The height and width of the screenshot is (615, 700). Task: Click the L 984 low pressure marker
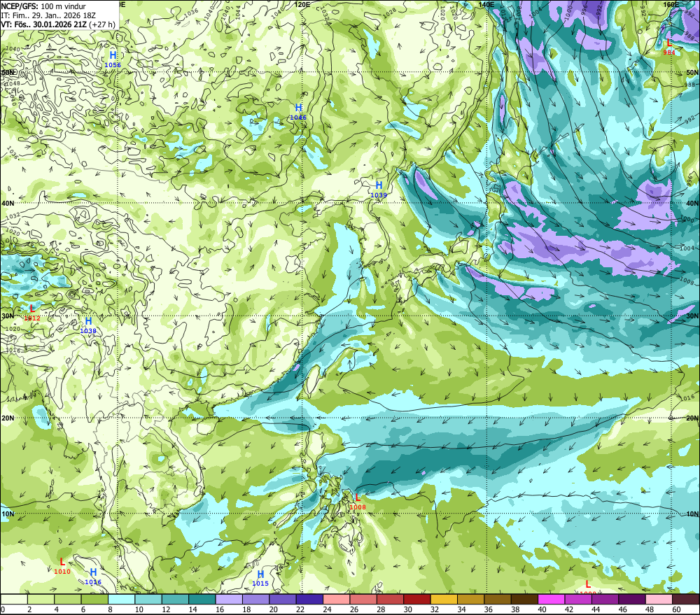click(x=668, y=46)
